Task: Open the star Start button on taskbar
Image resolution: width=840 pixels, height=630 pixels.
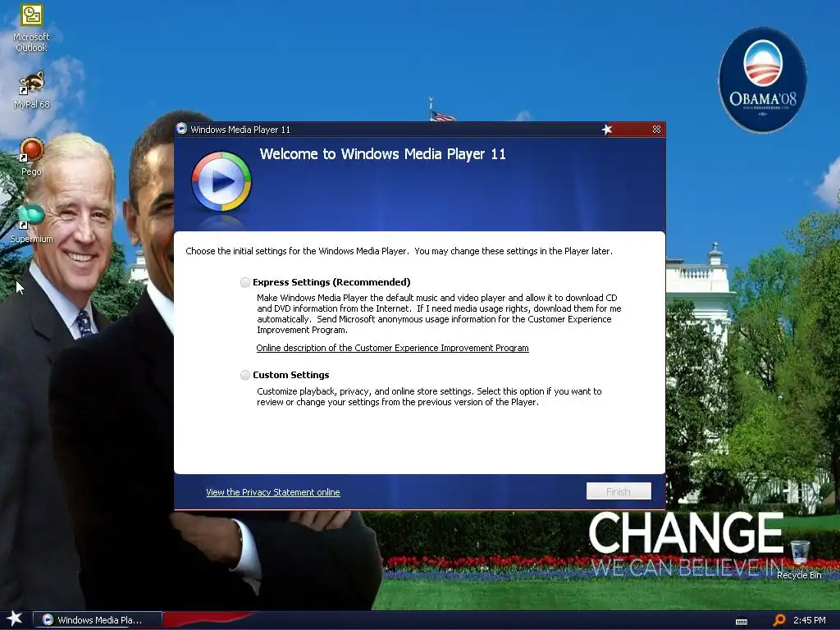Action: [x=15, y=619]
